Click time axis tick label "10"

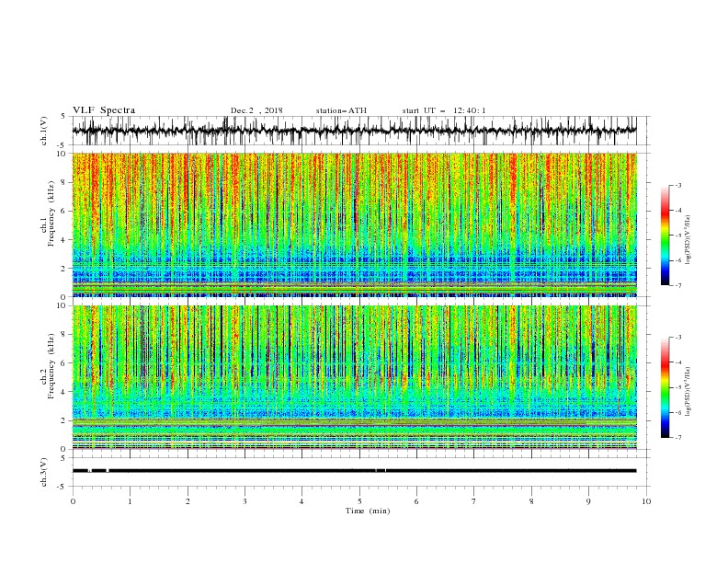point(646,501)
